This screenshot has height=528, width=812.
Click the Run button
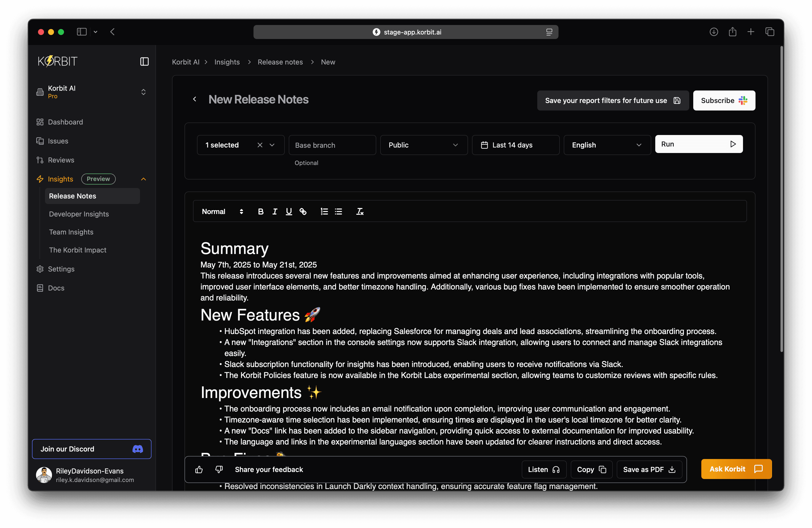coord(699,144)
